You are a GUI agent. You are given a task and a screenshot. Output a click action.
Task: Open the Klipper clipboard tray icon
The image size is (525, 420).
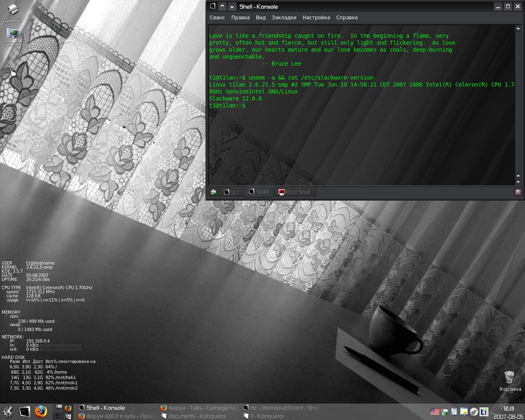454,411
